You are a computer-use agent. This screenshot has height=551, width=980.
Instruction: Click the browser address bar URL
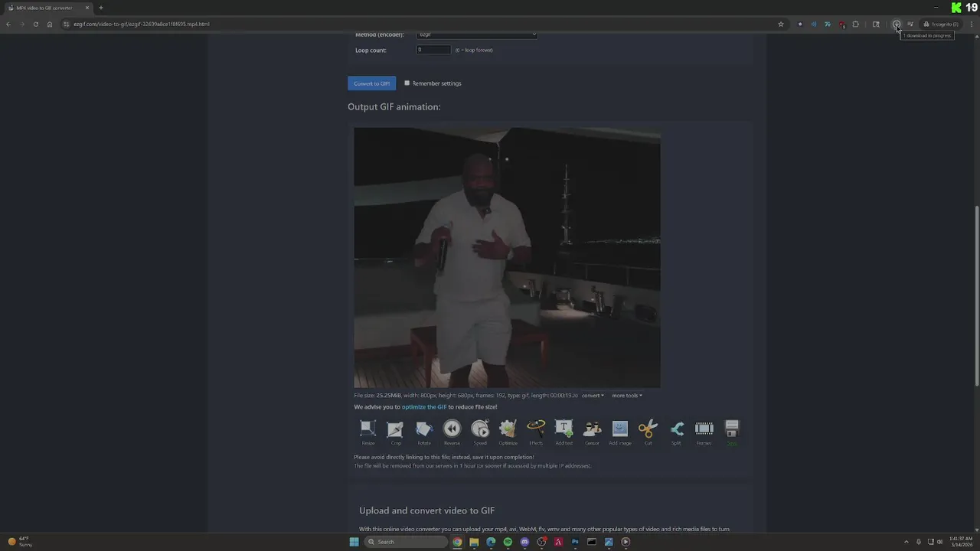pyautogui.click(x=142, y=24)
